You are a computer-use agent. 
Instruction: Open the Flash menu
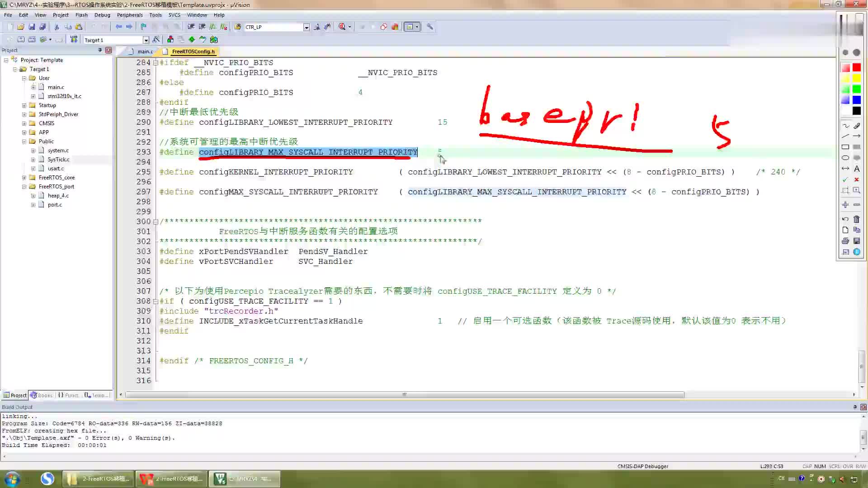coord(81,15)
